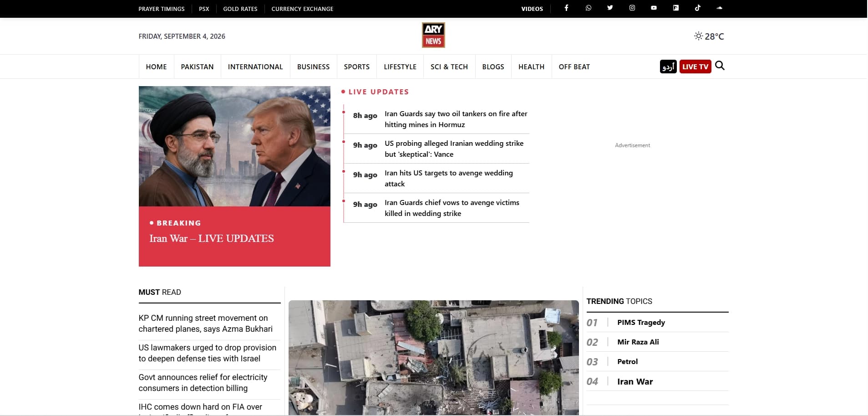
Task: Open the Pakistan menu section
Action: [x=197, y=67]
